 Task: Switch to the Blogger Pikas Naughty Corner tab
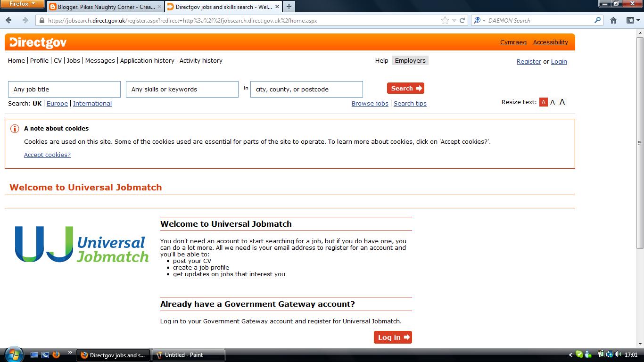point(106,7)
